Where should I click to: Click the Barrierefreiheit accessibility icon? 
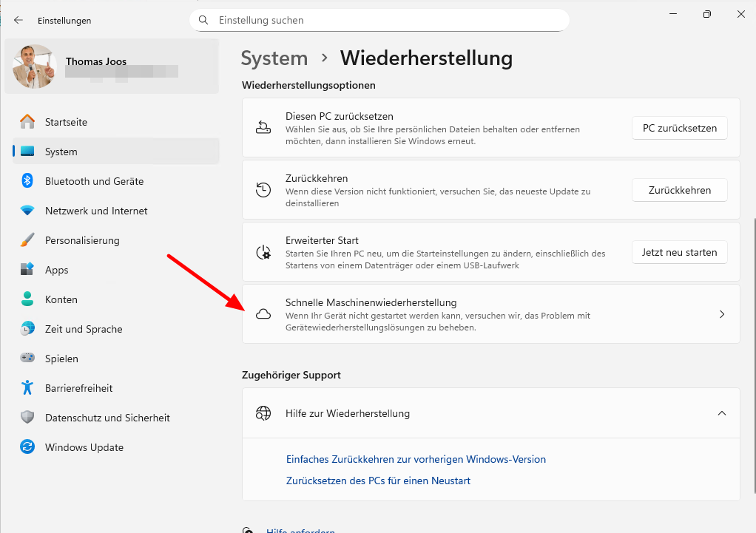[x=27, y=387]
